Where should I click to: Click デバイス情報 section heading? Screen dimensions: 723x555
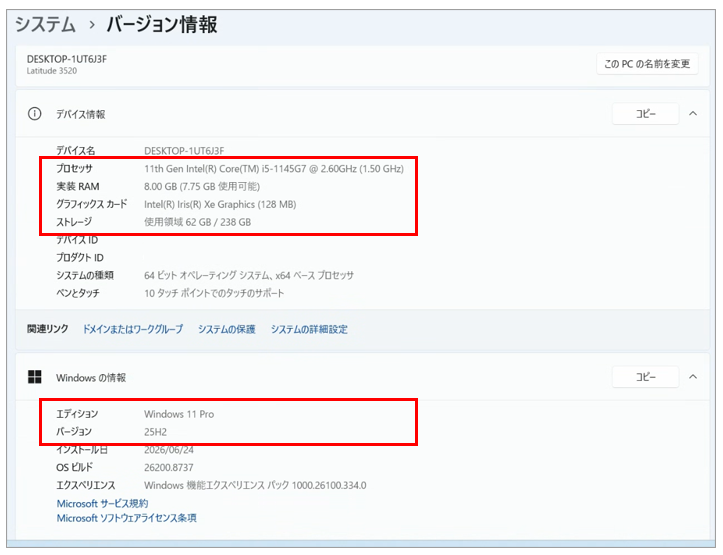coord(81,114)
